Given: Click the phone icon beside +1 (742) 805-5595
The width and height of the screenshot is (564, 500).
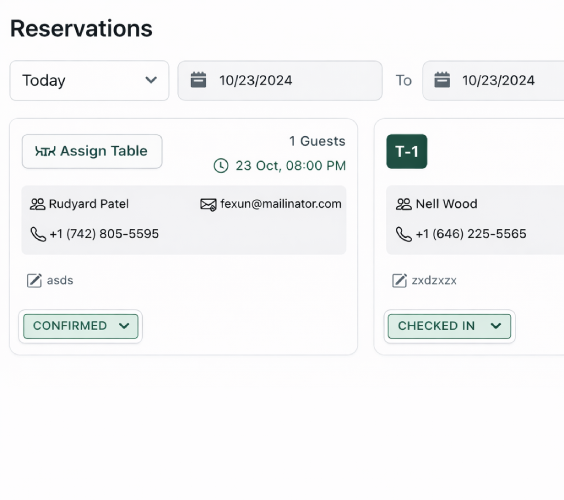Looking at the screenshot, I should [38, 234].
